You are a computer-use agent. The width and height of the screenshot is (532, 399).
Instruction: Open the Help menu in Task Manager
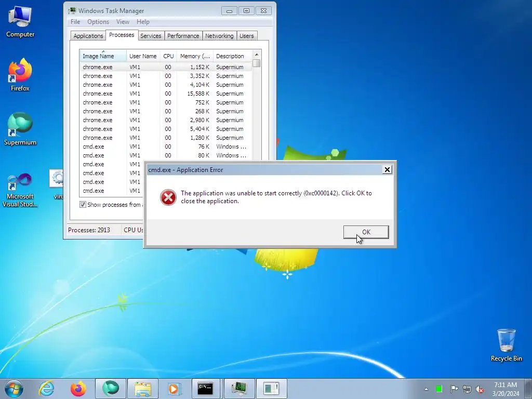(143, 22)
